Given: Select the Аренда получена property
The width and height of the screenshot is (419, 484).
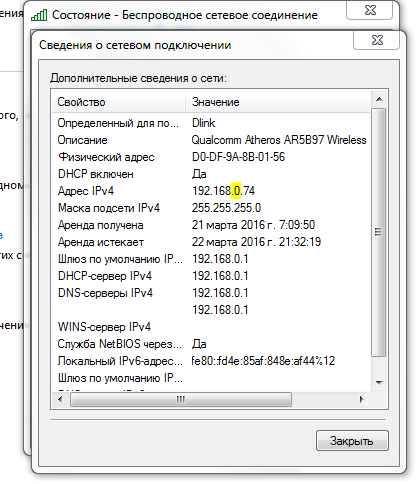Looking at the screenshot, I should click(x=100, y=225).
